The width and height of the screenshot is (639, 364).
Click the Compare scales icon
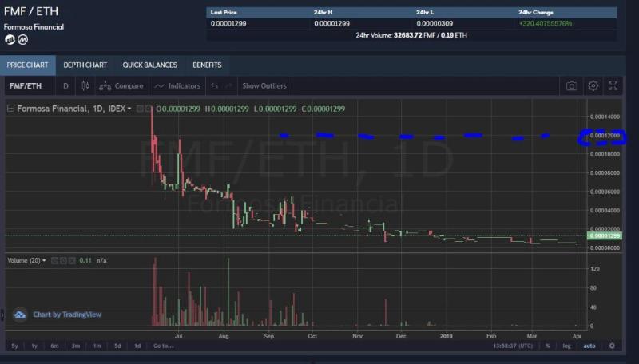[105, 86]
